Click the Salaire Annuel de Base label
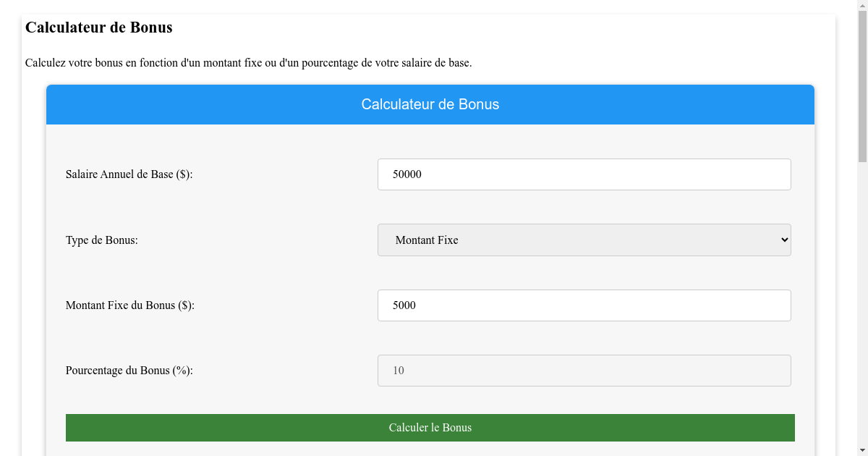Screen dimensions: 868x456 coord(129,174)
